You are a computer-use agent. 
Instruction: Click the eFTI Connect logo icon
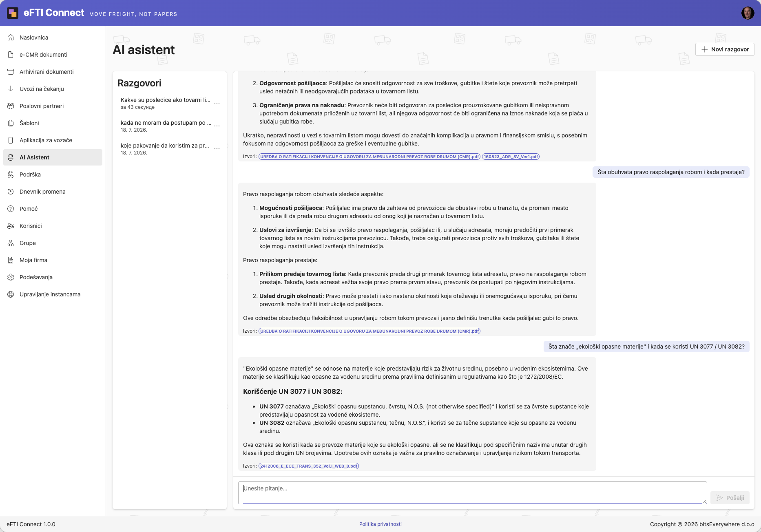pos(13,13)
